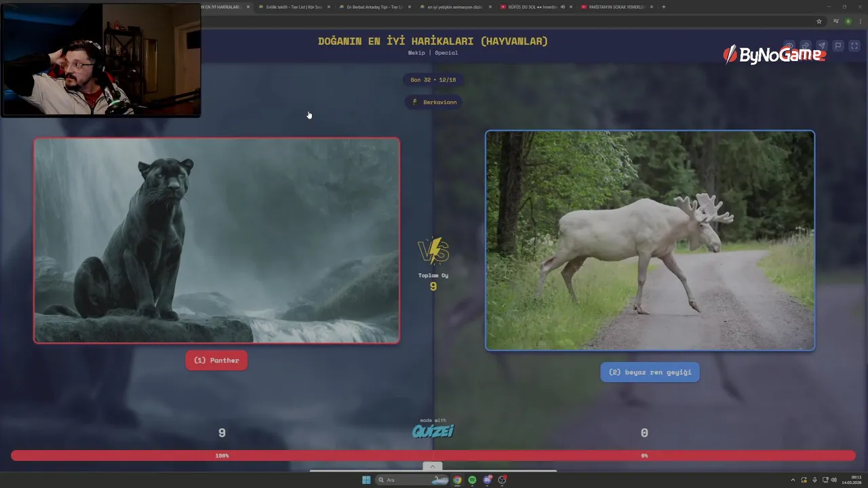Screen dimensions: 868x488
Task: Open OBS icon on the taskbar
Action: (x=502, y=480)
